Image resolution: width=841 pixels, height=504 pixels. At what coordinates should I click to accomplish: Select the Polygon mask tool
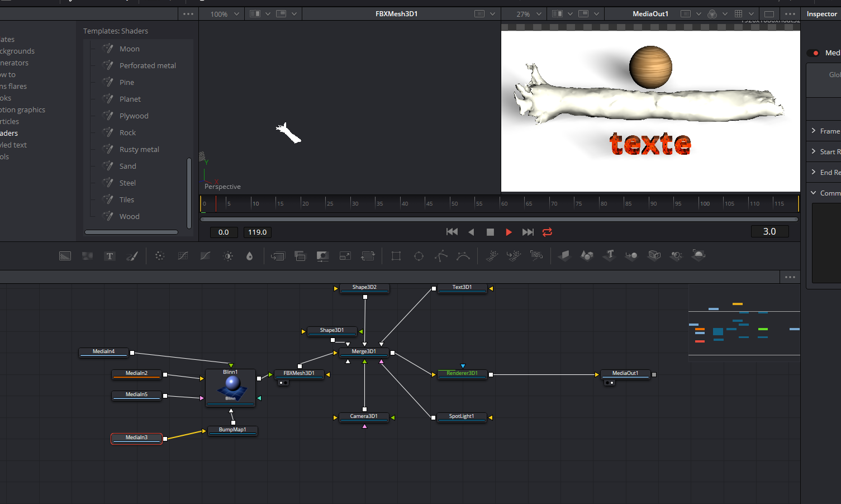click(441, 256)
